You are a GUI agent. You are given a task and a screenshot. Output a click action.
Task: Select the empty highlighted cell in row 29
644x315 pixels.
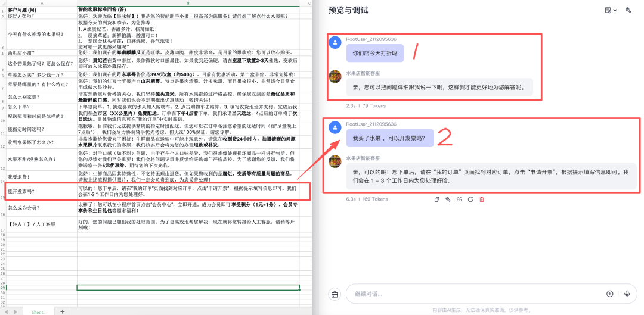(x=188, y=288)
